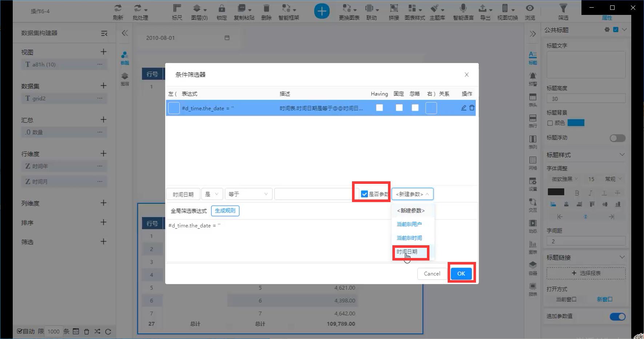
Task: Click the 刷新 refresh toolbar icon
Action: [x=118, y=8]
